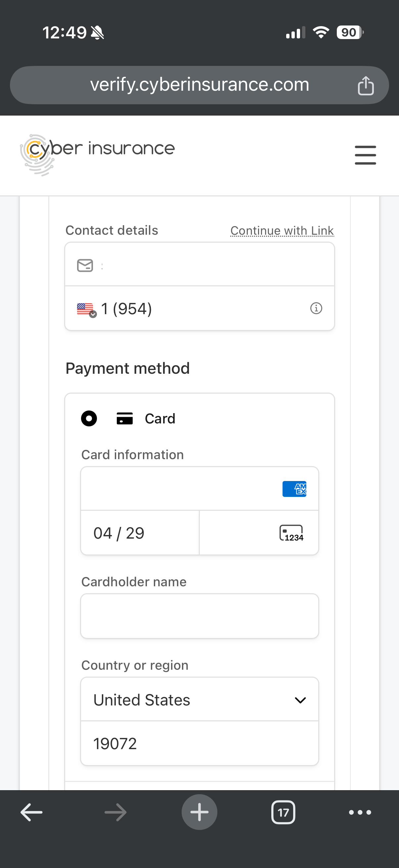Viewport: 399px width, 868px height.
Task: Open the United States country selector
Action: [199, 700]
